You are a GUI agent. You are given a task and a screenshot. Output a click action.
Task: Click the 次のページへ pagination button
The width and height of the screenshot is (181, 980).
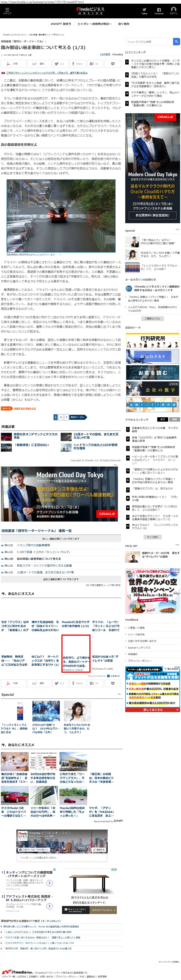pyautogui.click(x=78, y=417)
